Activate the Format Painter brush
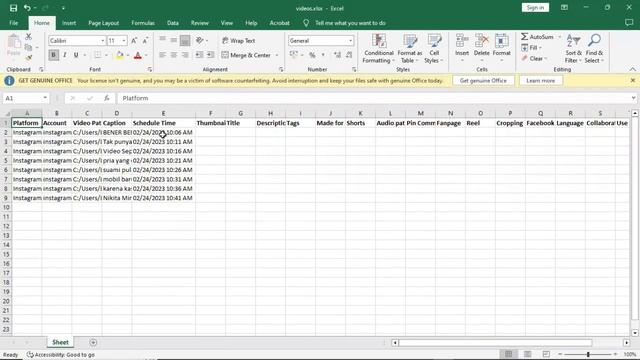This screenshot has width=640, height=360. pyautogui.click(x=28, y=58)
